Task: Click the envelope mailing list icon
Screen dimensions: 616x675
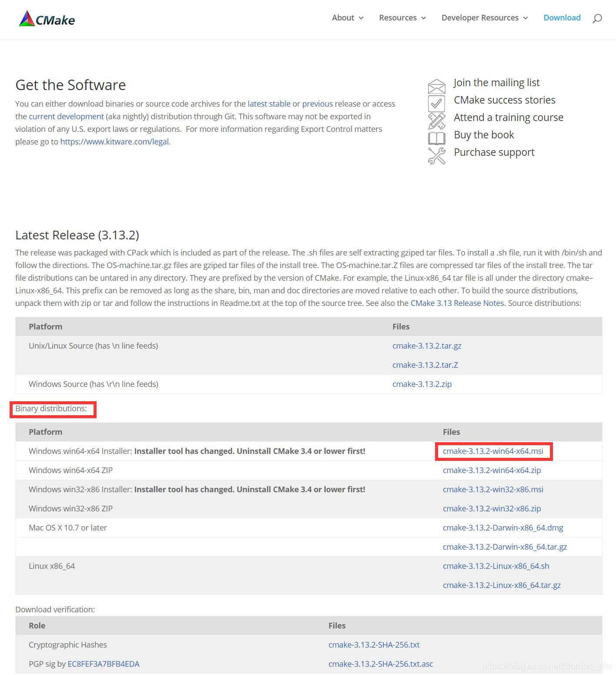Action: (x=436, y=86)
